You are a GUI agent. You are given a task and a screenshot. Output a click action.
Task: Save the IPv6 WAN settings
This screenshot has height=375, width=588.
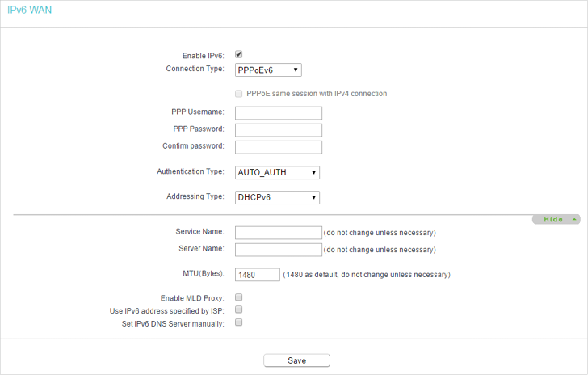[x=296, y=360]
